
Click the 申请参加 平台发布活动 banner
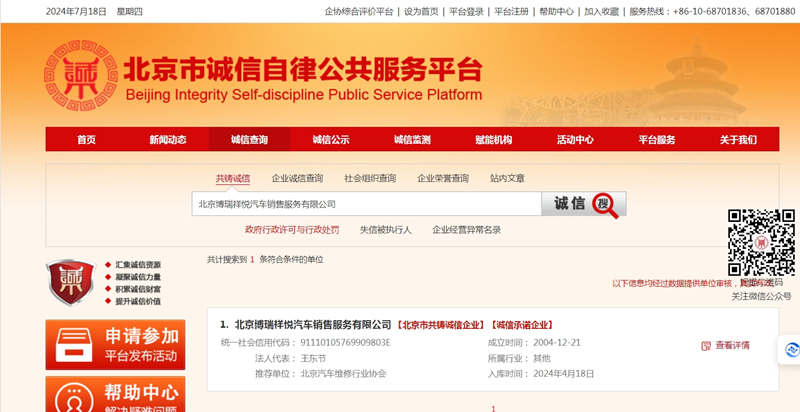(115, 345)
